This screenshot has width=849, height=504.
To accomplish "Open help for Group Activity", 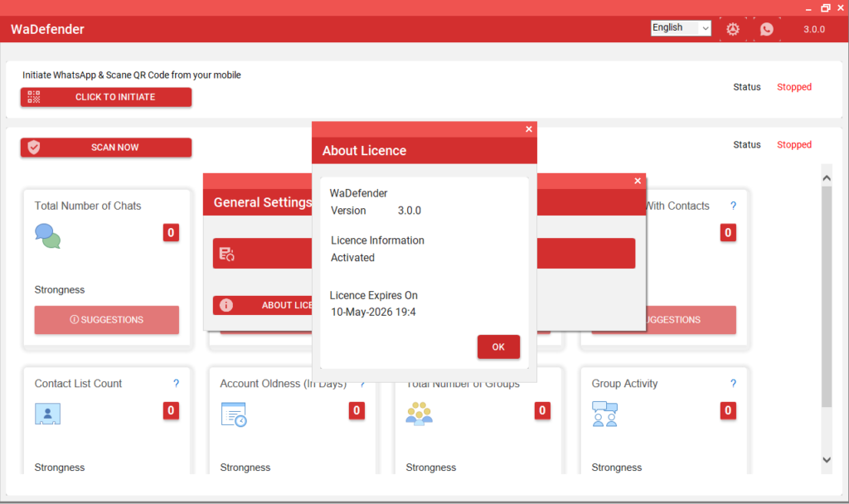I will tap(733, 383).
